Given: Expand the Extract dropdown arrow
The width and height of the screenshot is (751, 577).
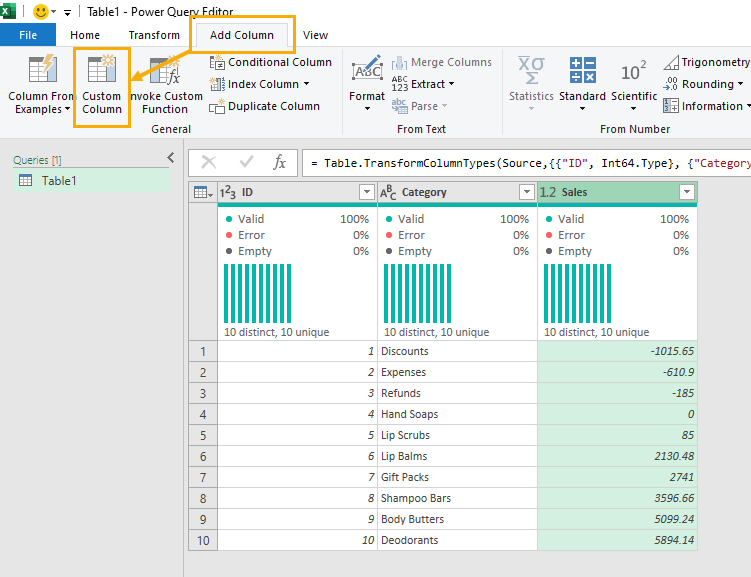Looking at the screenshot, I should click(x=451, y=84).
